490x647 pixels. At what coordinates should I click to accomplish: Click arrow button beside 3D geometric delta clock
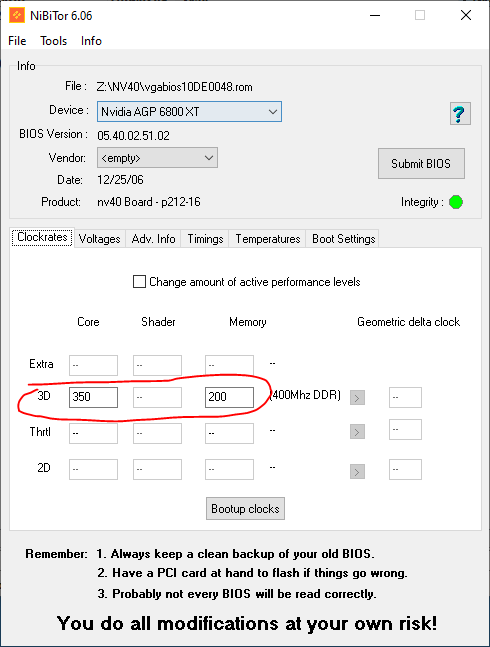coord(357,398)
